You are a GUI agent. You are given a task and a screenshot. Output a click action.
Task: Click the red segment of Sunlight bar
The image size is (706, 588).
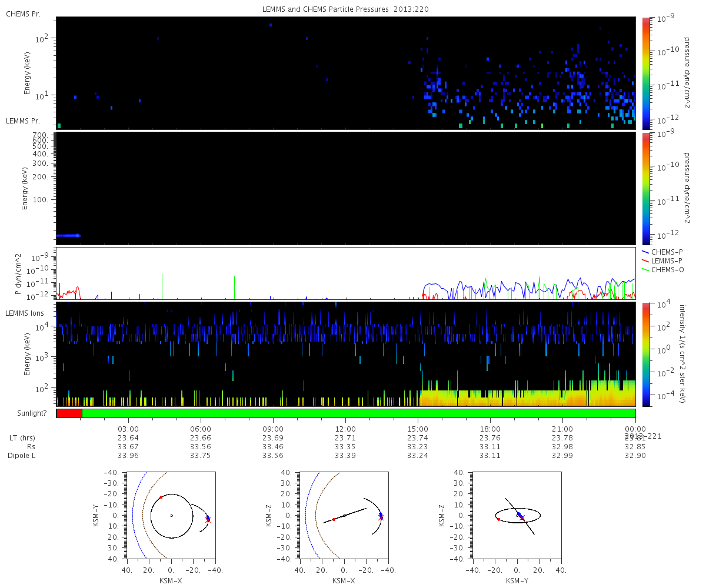[69, 413]
